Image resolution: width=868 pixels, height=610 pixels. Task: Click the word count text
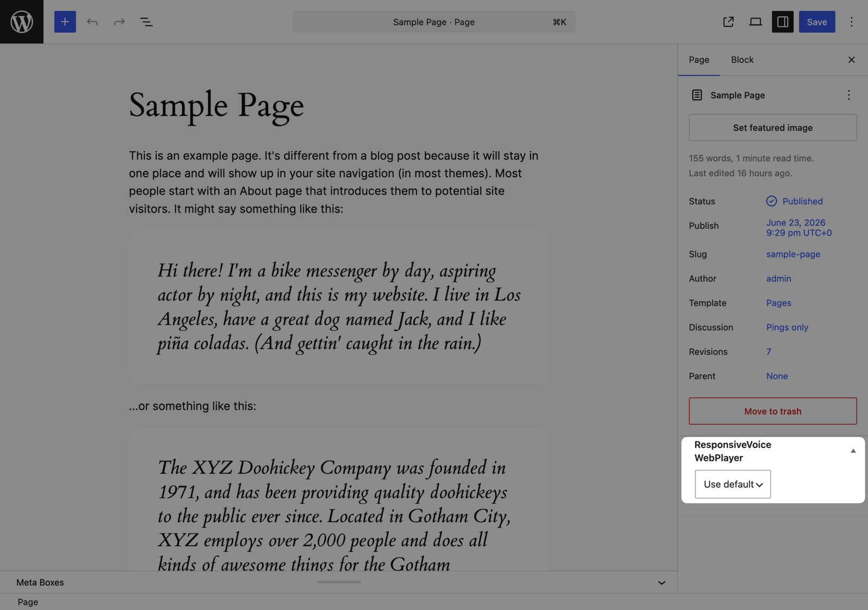pyautogui.click(x=751, y=158)
